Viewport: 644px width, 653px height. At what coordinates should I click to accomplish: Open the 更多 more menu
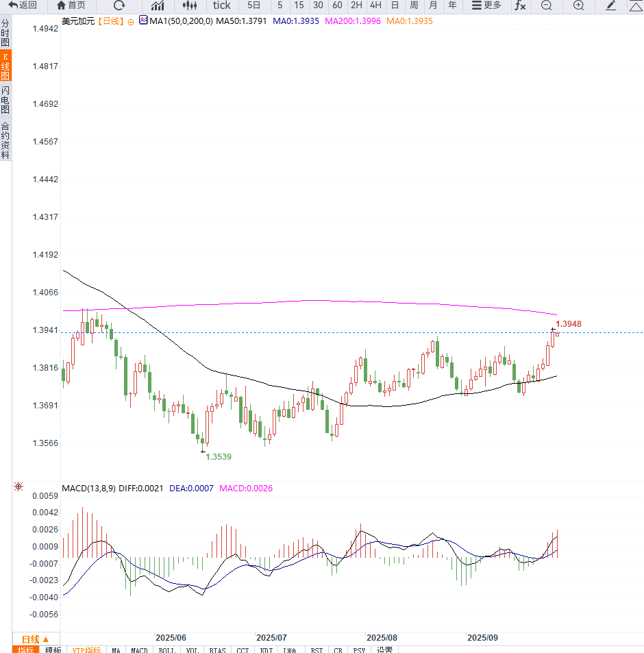point(486,5)
